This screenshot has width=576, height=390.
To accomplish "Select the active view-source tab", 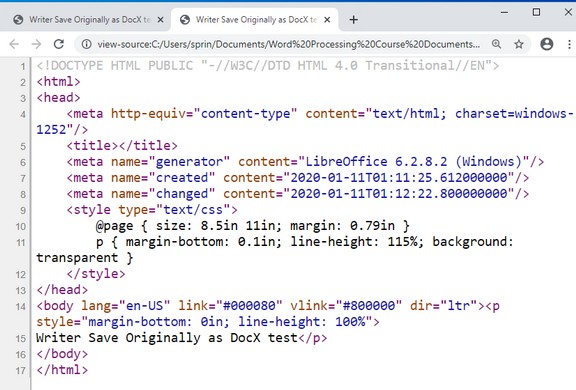I will (254, 20).
